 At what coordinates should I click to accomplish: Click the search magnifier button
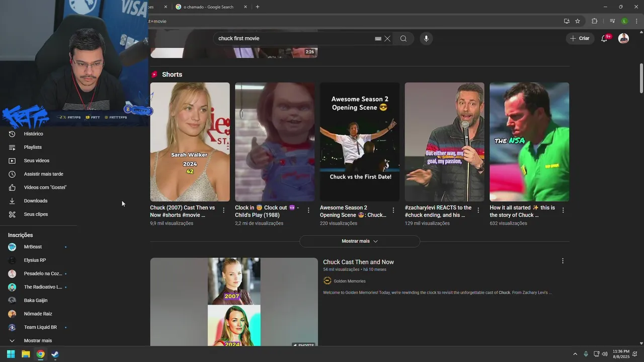404,39
